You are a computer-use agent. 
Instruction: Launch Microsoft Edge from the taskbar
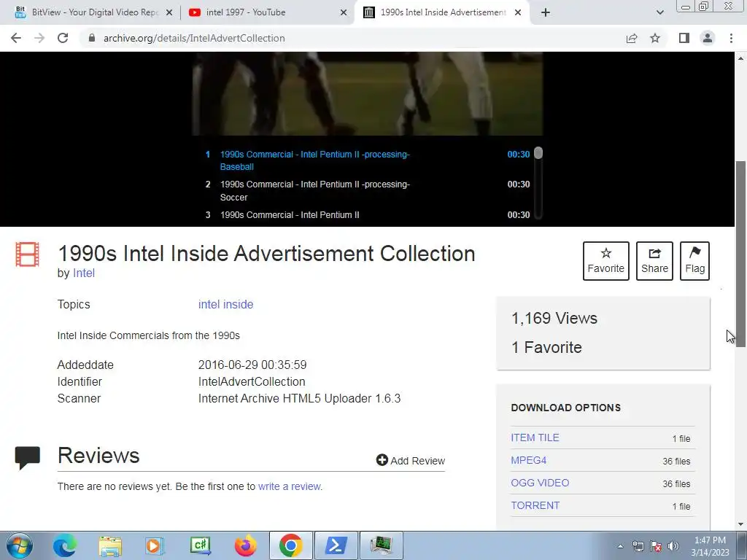[65, 545]
